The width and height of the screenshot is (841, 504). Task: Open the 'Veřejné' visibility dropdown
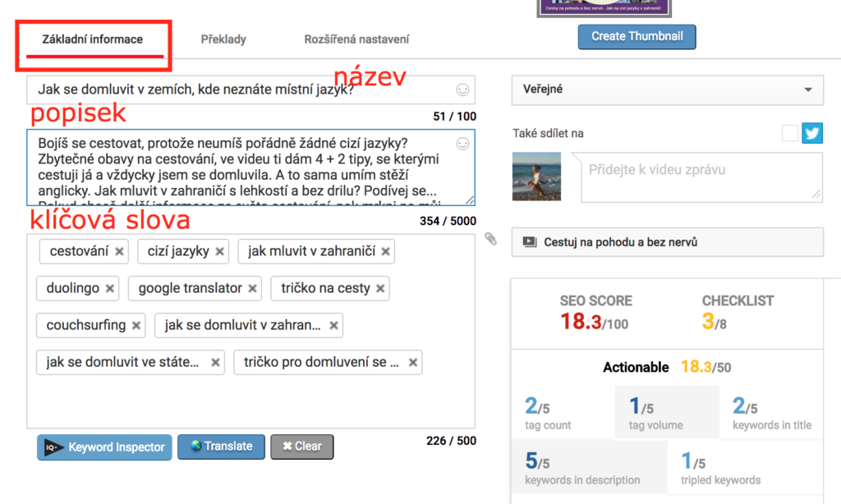(667, 89)
